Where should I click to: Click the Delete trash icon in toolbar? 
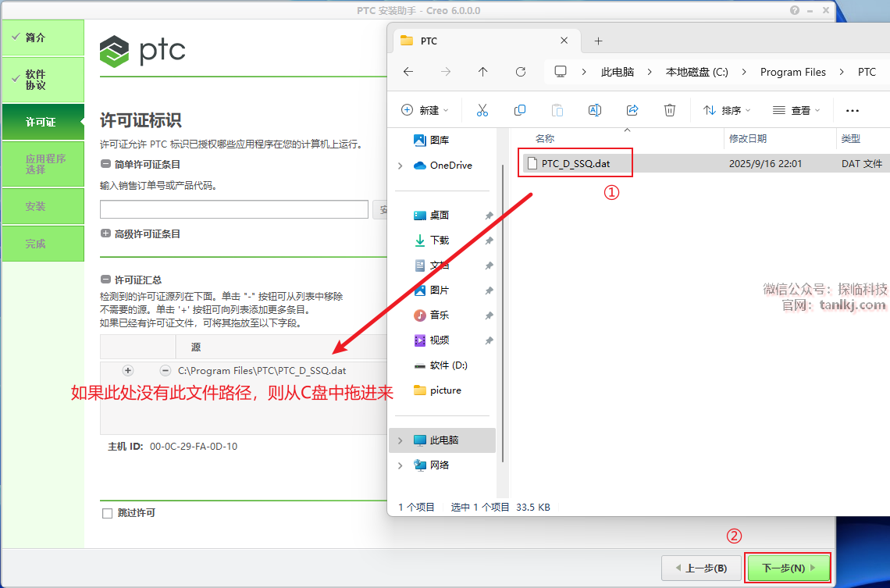670,110
